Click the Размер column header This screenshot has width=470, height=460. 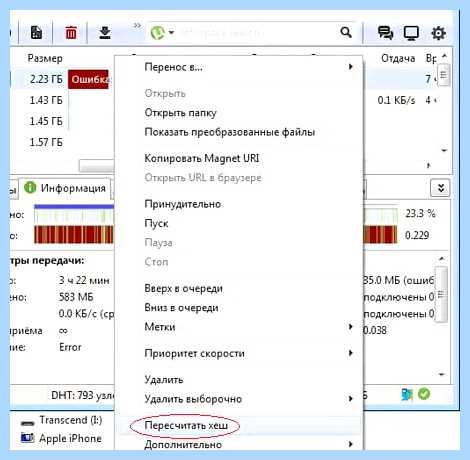(45, 58)
